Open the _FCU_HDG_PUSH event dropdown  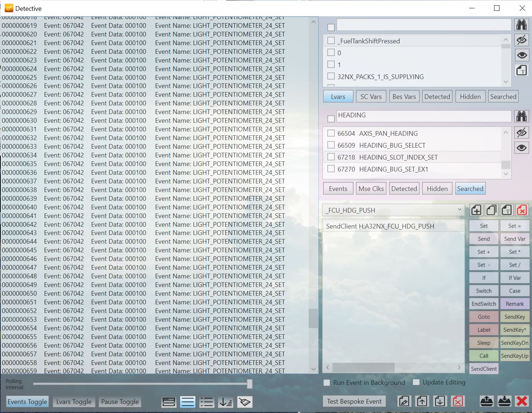[459, 210]
